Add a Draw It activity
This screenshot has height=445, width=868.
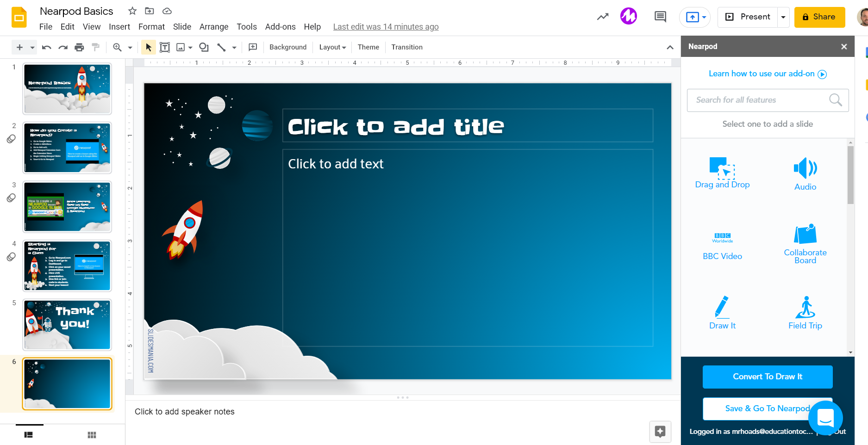coord(722,313)
